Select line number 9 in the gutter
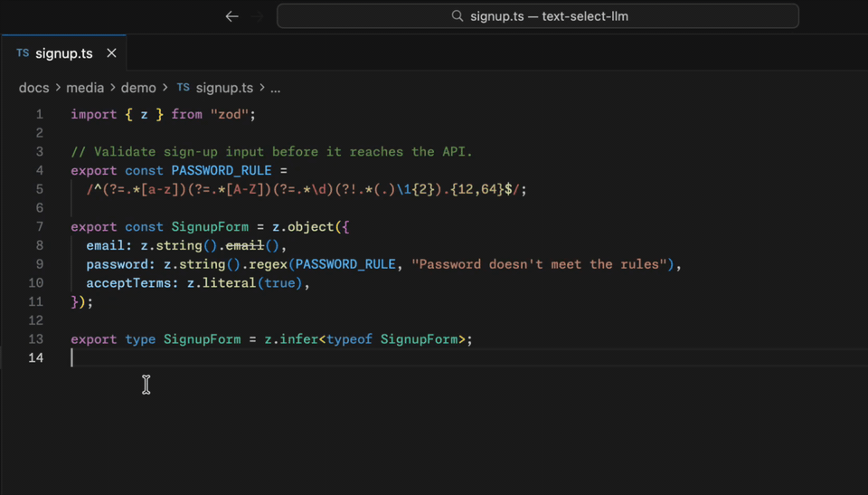This screenshot has width=868, height=495. coord(39,264)
